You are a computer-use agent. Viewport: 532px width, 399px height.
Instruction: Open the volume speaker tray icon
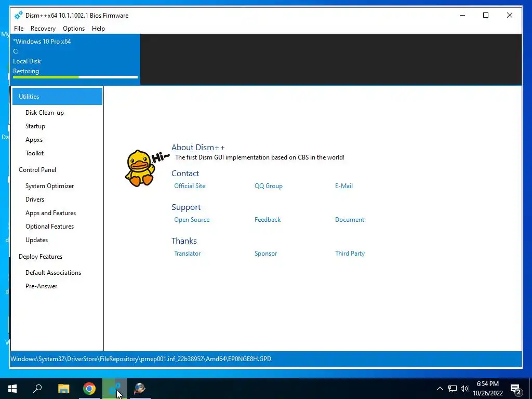464,389
